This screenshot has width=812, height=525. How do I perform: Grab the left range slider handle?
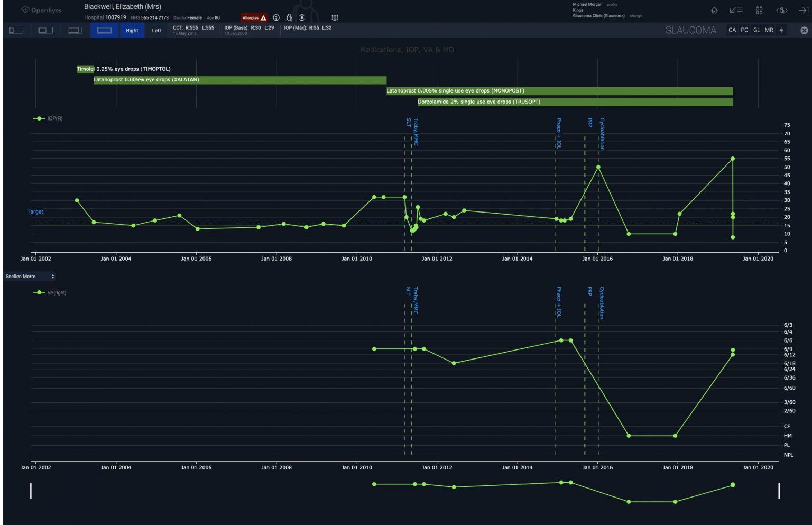(31, 491)
